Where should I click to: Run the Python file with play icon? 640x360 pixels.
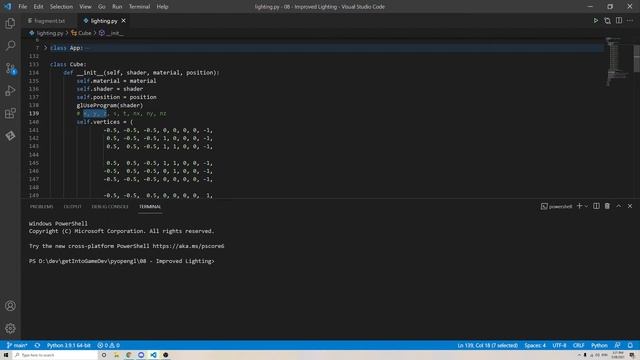pos(596,20)
